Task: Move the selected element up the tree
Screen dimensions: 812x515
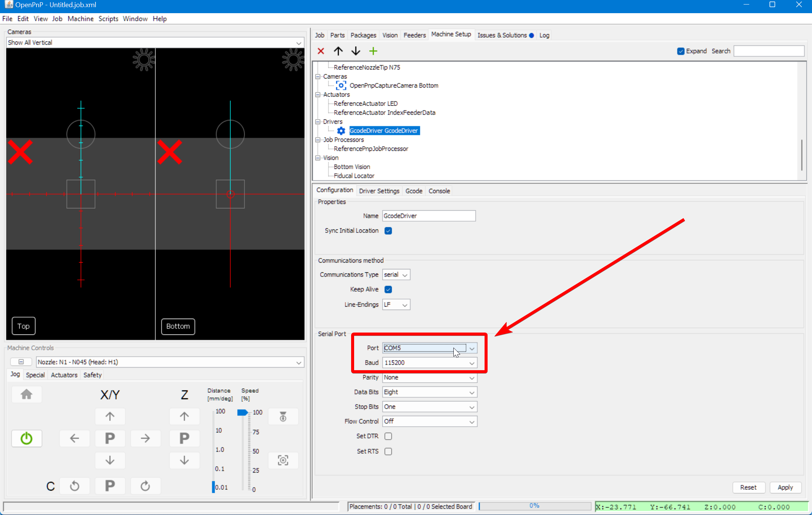Action: [x=338, y=51]
